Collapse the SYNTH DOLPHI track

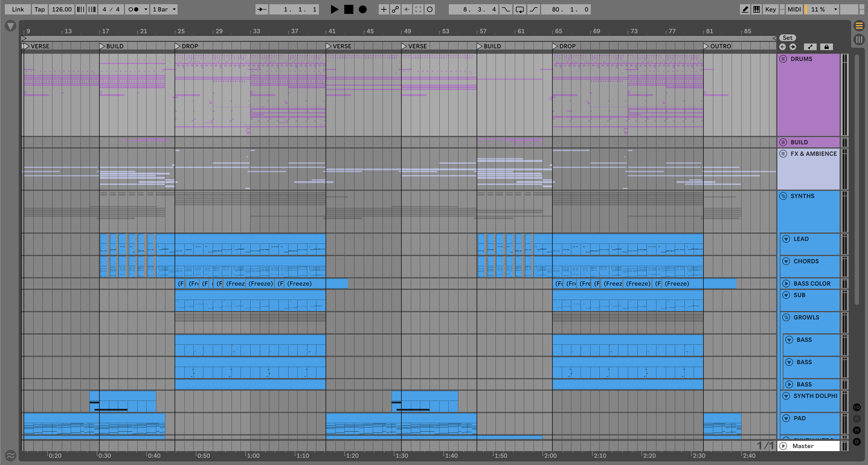pyautogui.click(x=786, y=396)
